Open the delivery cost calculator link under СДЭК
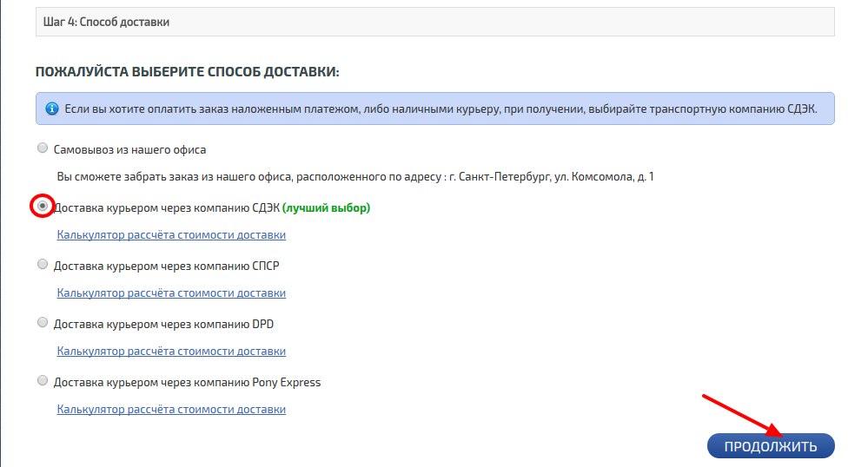Screen dimensions: 868x467 click(171, 235)
